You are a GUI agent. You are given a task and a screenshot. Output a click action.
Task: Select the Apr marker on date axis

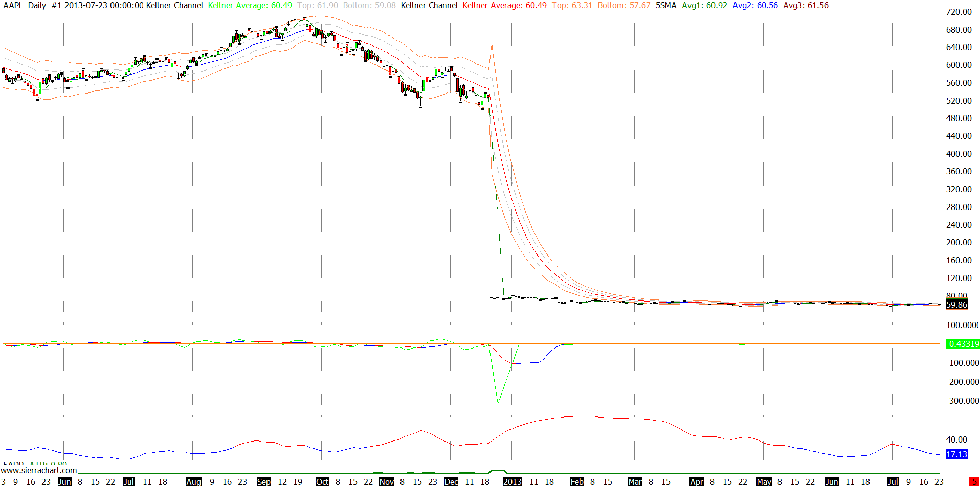tap(697, 482)
